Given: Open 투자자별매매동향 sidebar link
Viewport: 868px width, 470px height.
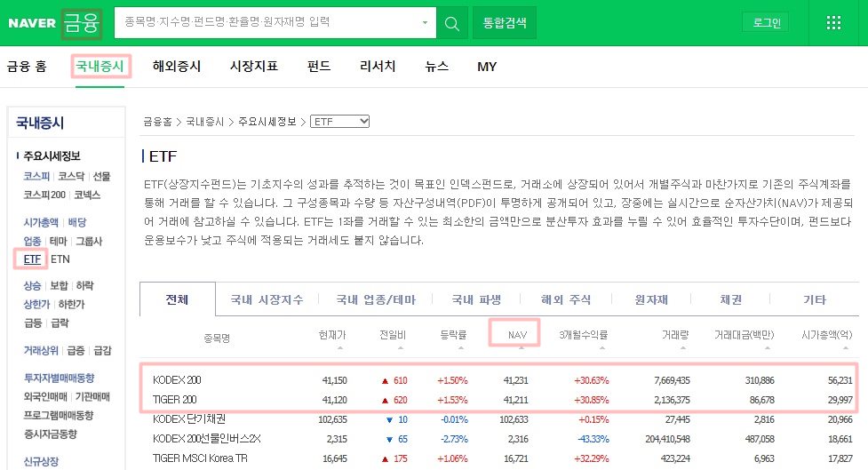Looking at the screenshot, I should click(x=59, y=378).
